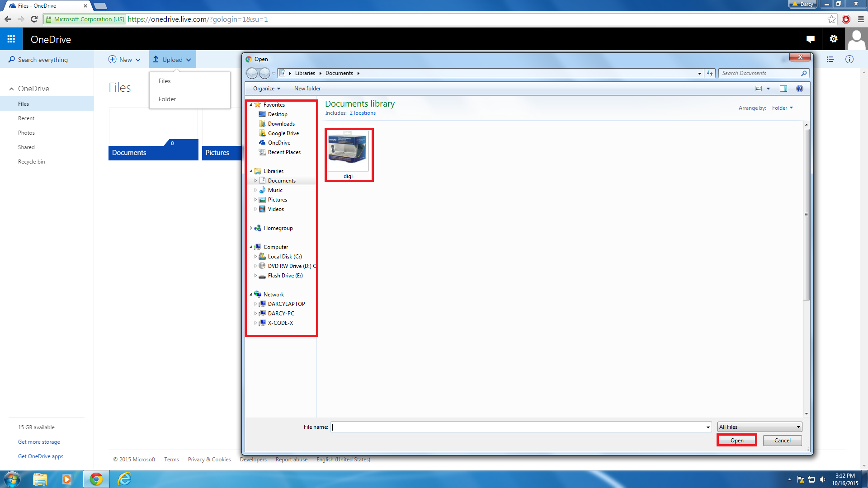868x488 pixels.
Task: Change your view in Open dialog
Action: (759, 89)
